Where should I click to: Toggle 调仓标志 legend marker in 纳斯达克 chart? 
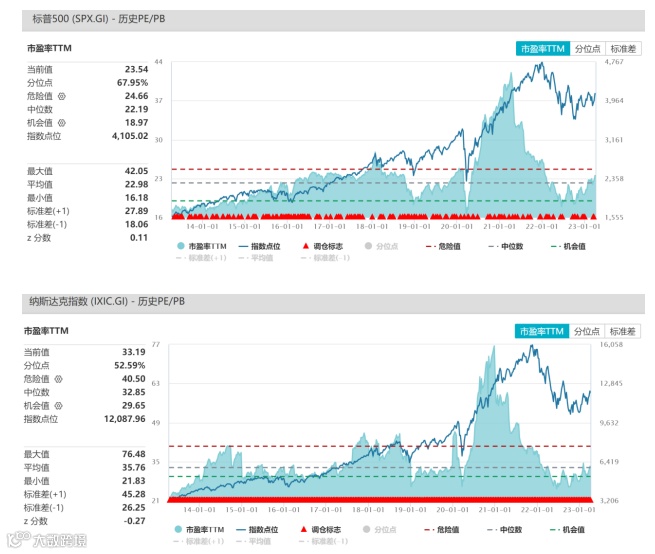coord(321,530)
